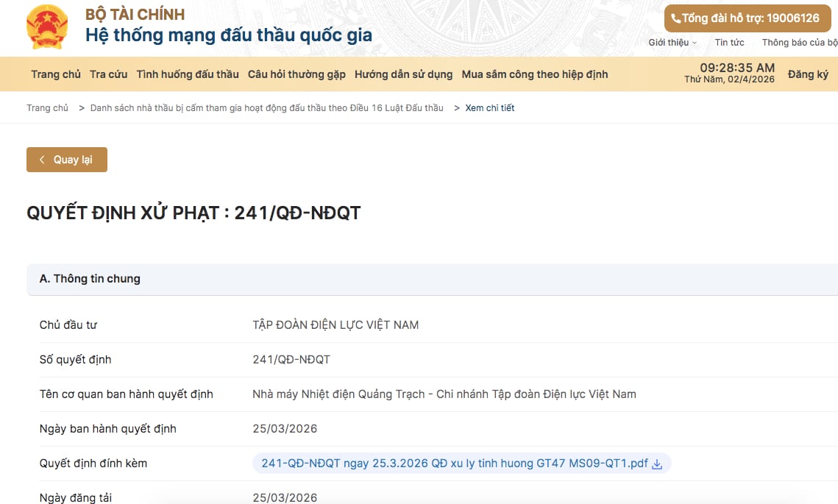
Task: Click the Đăng ký link
Action: [808, 74]
